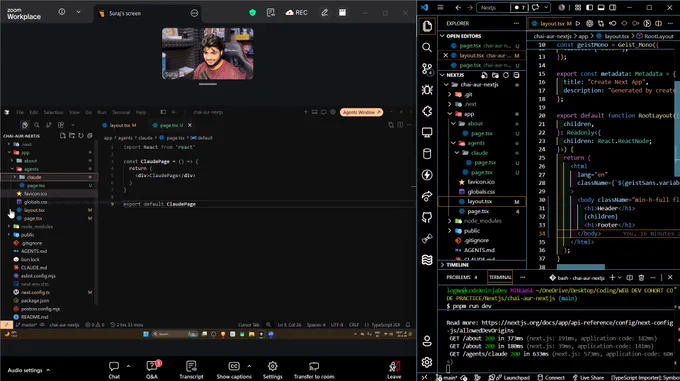Select layout.tsx editor tab in VS Code
Screen dimensions: 680x381
(552, 23)
